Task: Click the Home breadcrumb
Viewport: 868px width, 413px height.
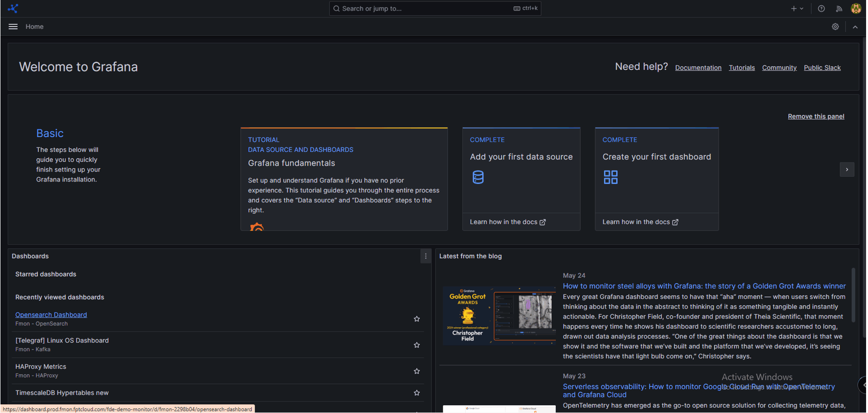Action: coord(35,27)
